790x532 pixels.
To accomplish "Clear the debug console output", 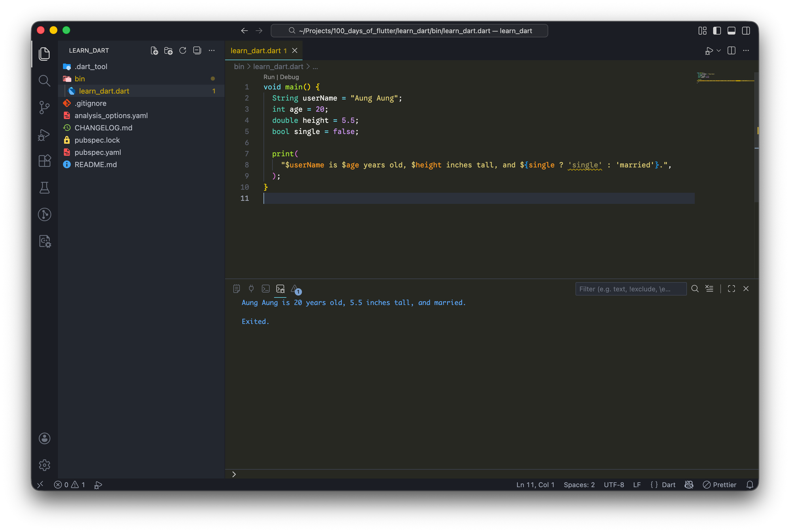I will tap(709, 289).
